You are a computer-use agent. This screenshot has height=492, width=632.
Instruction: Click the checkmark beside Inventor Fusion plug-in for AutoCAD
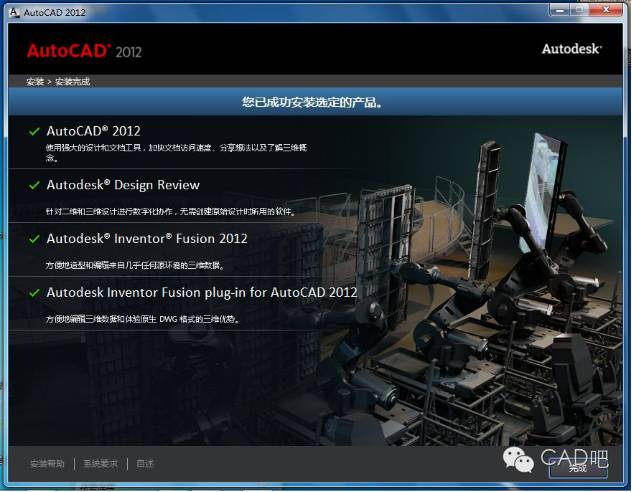coord(34,293)
